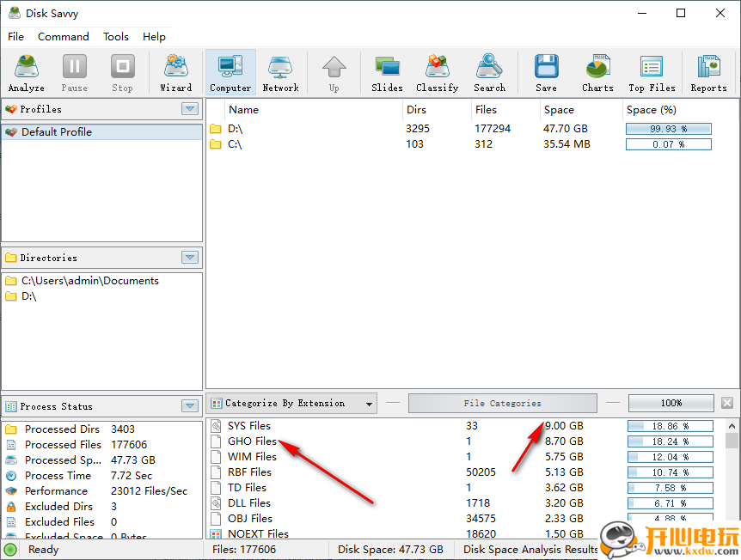Open the Slides tool
The height and width of the screenshot is (560, 741).
click(x=387, y=73)
